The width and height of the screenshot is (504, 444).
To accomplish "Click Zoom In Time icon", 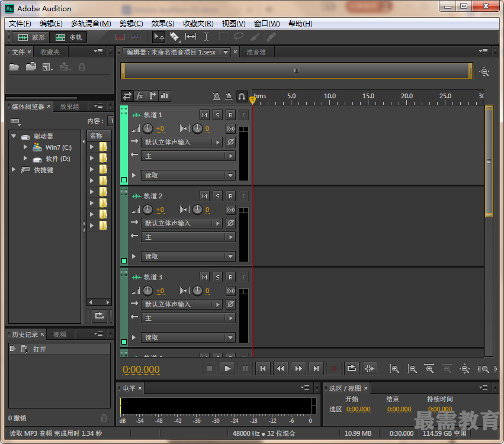I will coord(429,369).
